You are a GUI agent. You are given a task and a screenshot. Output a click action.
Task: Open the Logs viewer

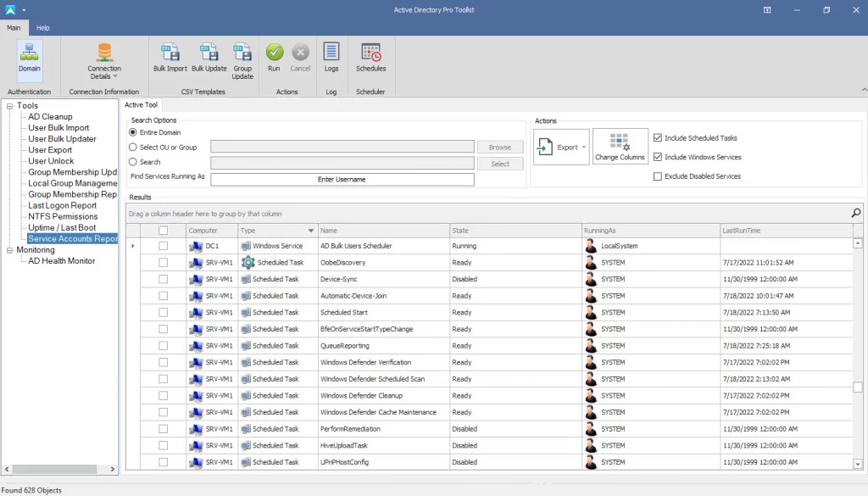point(331,58)
